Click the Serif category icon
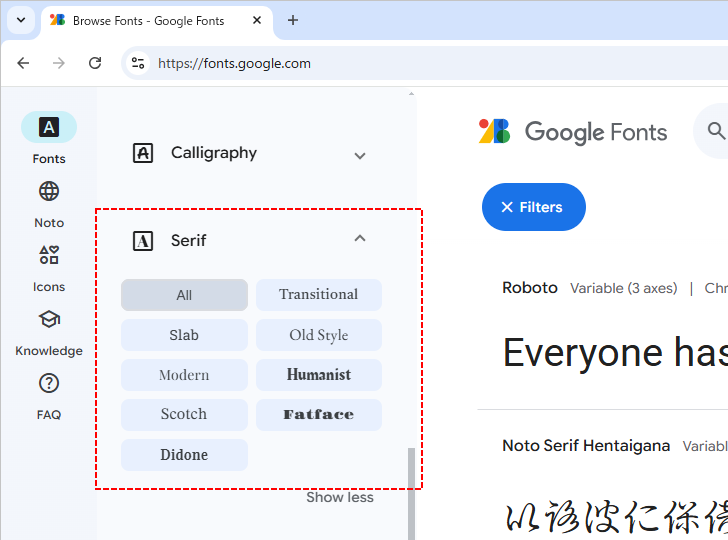The image size is (728, 540). 143,241
